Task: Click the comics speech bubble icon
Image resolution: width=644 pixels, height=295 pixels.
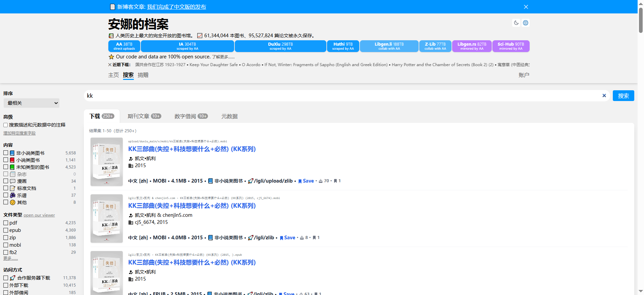Action: pyautogui.click(x=13, y=181)
